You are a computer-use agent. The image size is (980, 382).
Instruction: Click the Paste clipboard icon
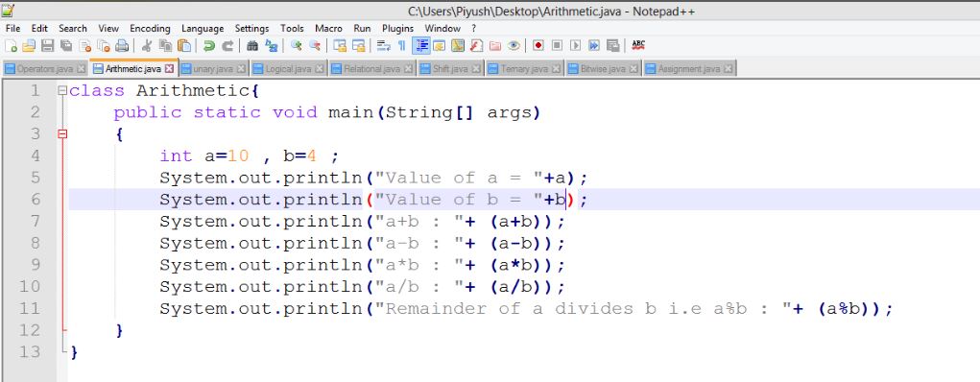click(x=184, y=46)
